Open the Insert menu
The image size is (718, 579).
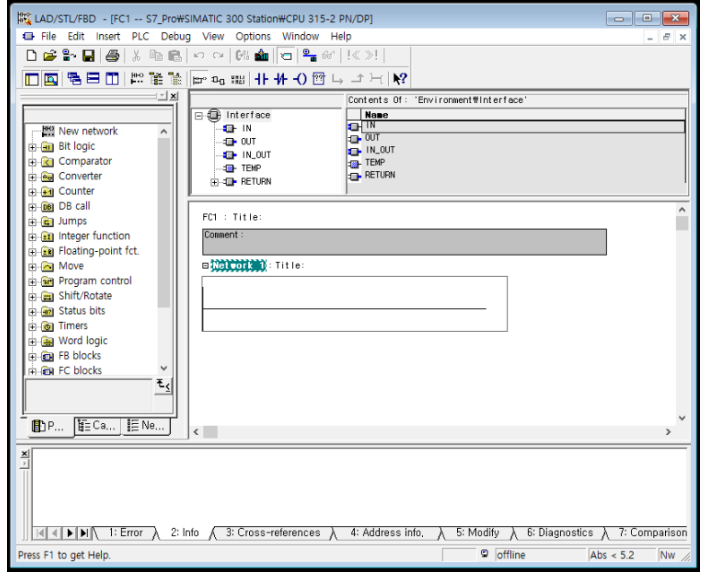click(108, 37)
